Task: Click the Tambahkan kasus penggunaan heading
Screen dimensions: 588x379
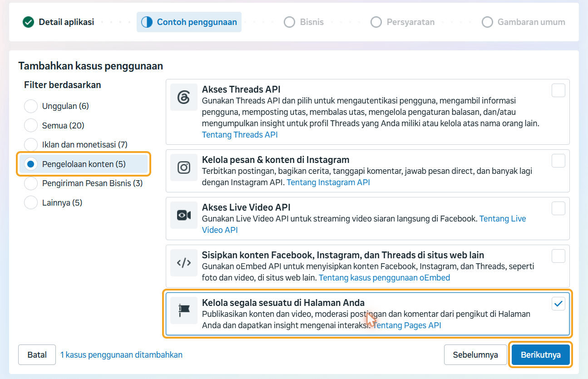Action: point(90,66)
